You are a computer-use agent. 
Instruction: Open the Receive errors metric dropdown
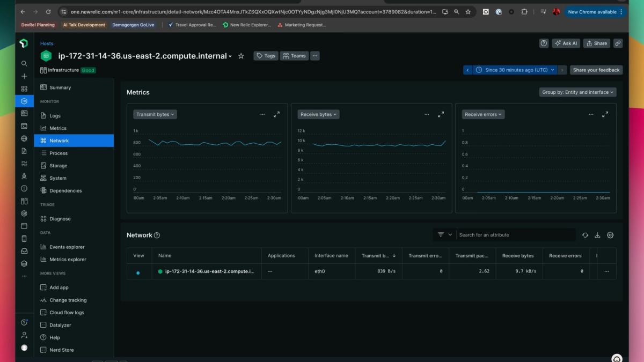tap(483, 114)
